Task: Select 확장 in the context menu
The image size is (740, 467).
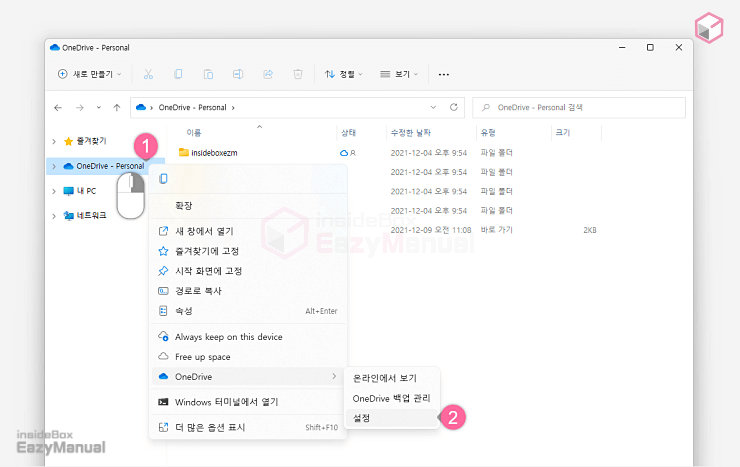Action: [248, 206]
